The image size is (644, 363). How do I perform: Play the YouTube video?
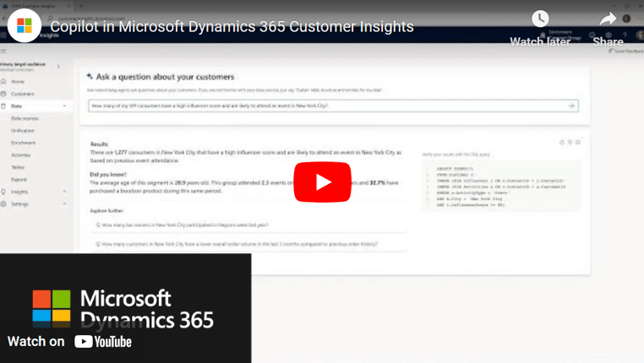[322, 181]
